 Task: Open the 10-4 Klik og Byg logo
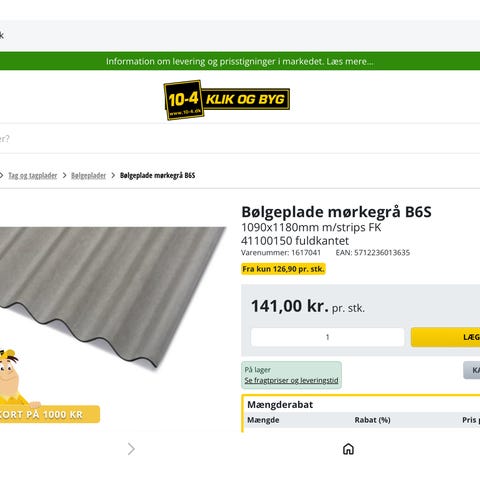[227, 99]
